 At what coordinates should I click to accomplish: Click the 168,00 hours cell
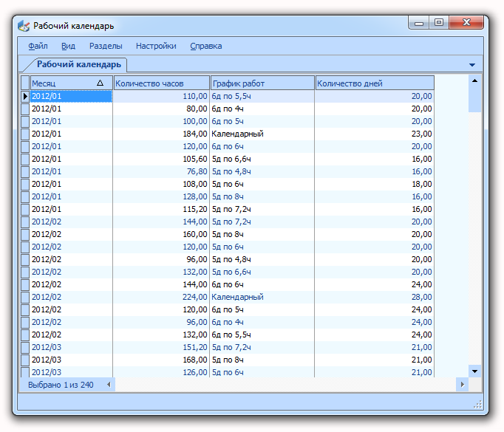point(161,360)
